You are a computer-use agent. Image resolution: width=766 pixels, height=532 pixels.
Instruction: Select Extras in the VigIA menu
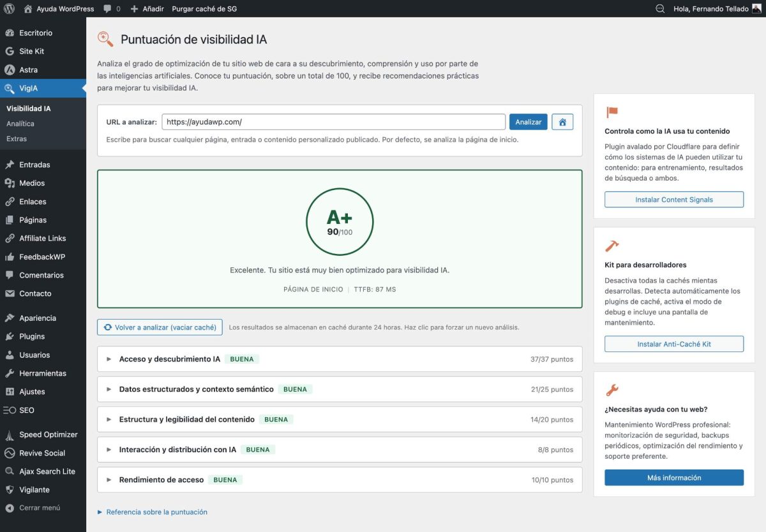point(18,138)
